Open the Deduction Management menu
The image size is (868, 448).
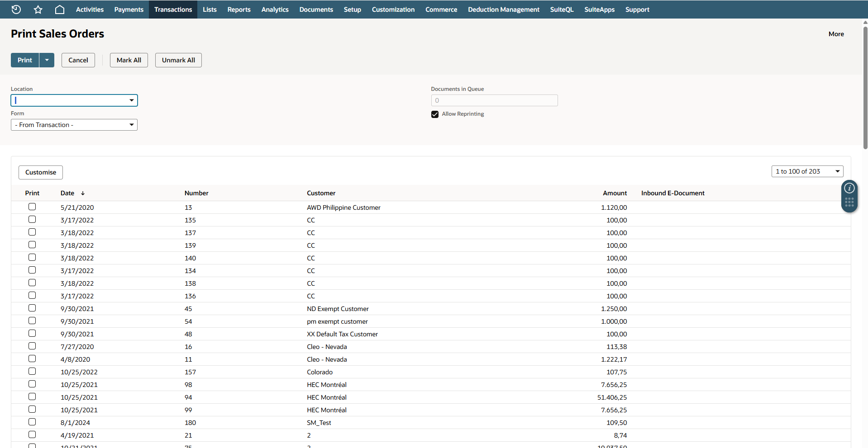(504, 9)
